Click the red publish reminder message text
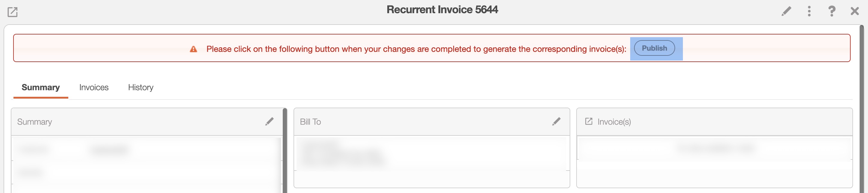The image size is (868, 193). point(416,49)
